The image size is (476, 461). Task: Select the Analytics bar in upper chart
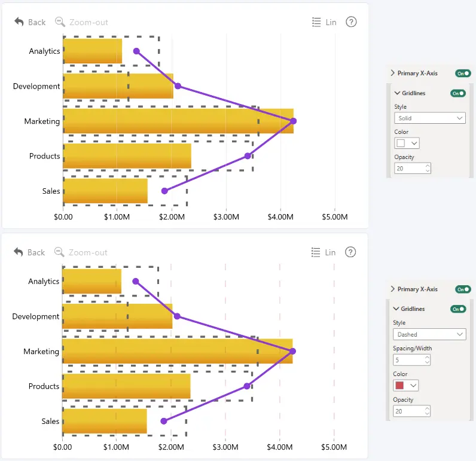click(93, 51)
